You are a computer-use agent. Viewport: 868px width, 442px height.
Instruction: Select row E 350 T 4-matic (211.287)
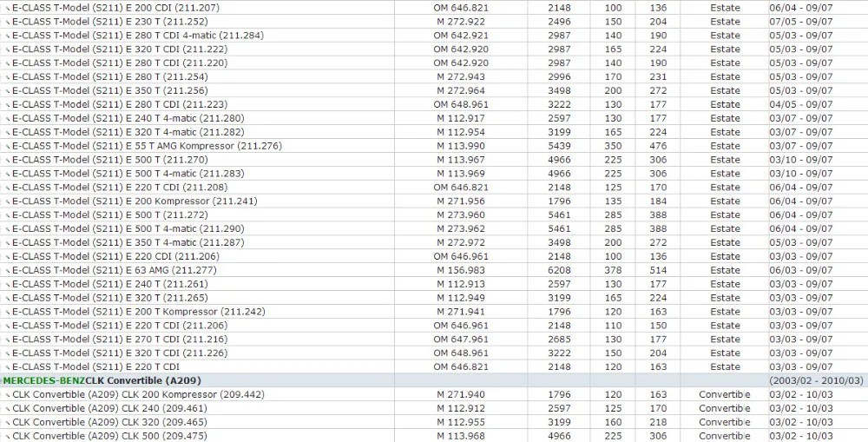(x=434, y=242)
